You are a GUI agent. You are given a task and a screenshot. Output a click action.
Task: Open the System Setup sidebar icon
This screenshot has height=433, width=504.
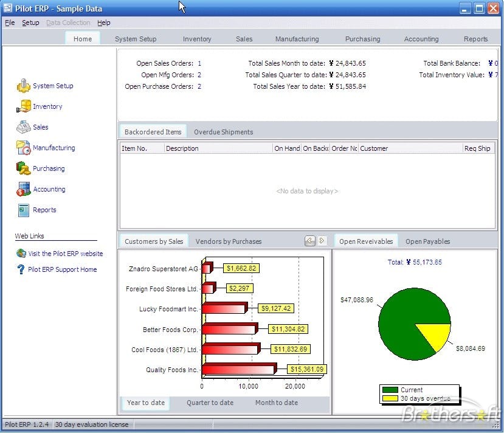pyautogui.click(x=24, y=86)
